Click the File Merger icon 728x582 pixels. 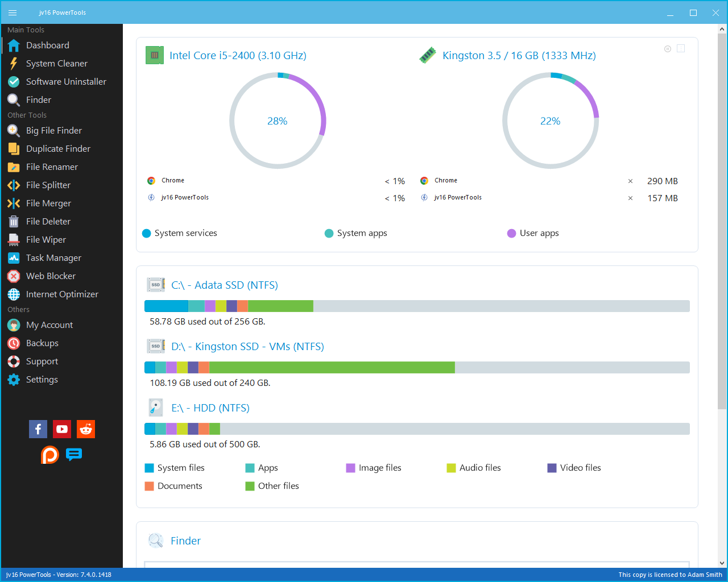point(14,203)
